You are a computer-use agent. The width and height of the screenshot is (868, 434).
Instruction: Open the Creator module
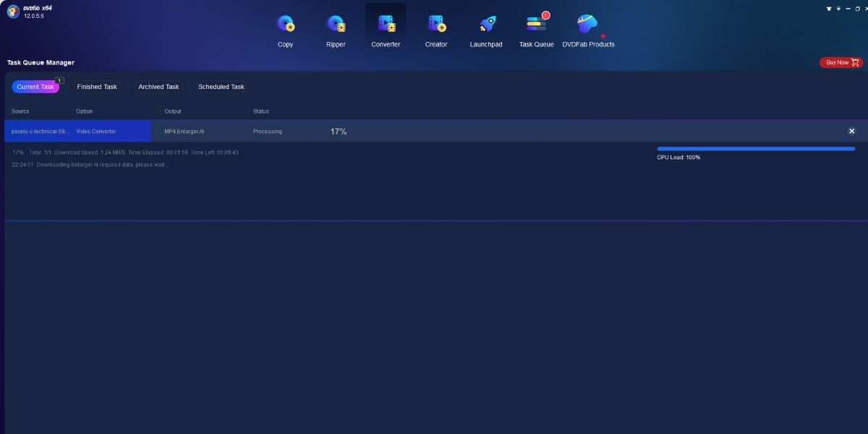click(436, 30)
